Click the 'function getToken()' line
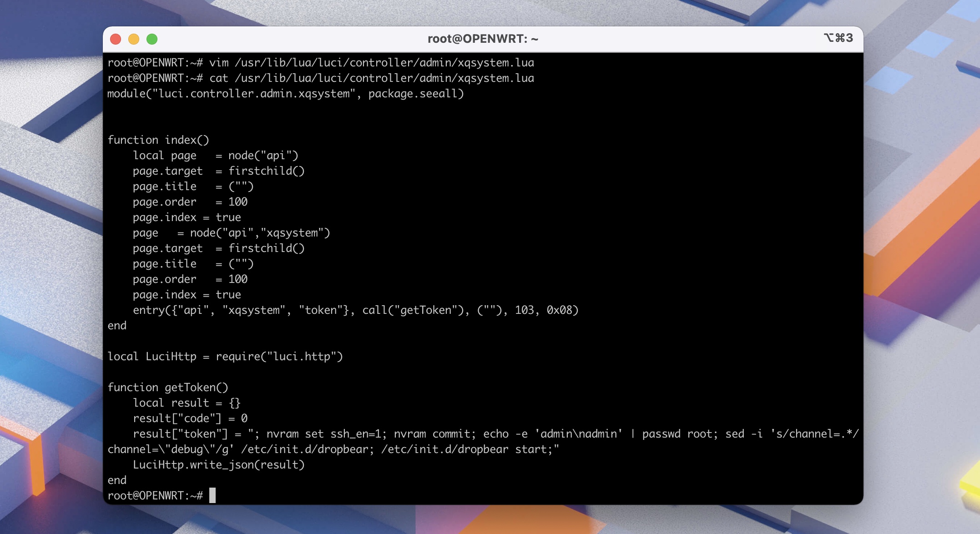The height and width of the screenshot is (534, 980). [x=167, y=388]
